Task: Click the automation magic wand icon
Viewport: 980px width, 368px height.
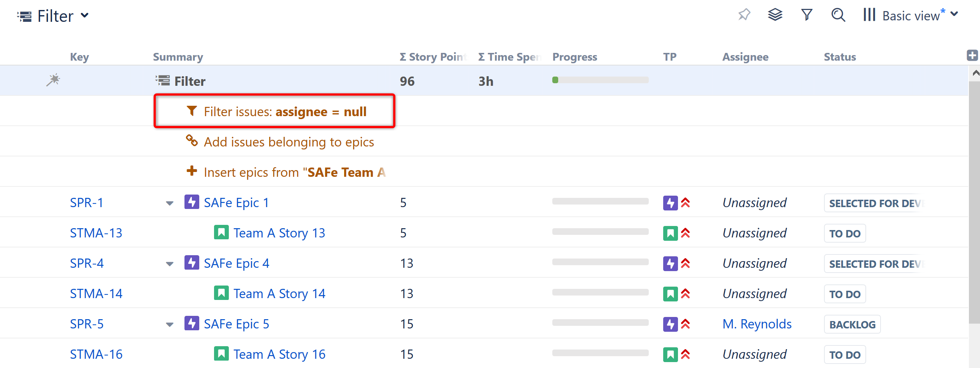Action: tap(53, 80)
